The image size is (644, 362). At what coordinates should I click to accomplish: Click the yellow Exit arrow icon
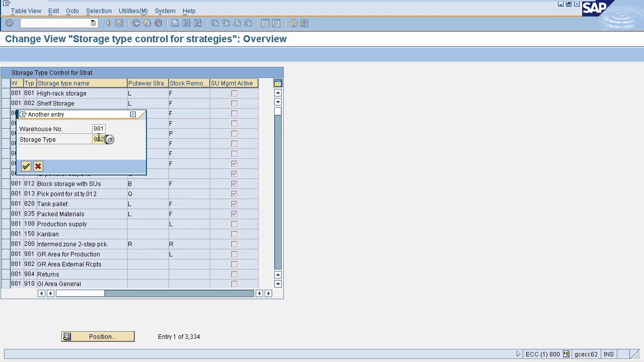147,23
